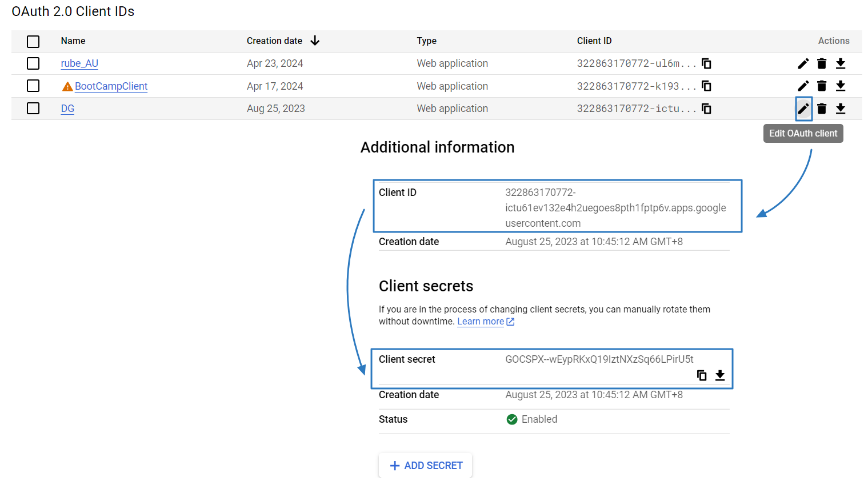This screenshot has width=868, height=481.
Task: Delete the rube_AU OAuth client
Action: pyautogui.click(x=822, y=63)
